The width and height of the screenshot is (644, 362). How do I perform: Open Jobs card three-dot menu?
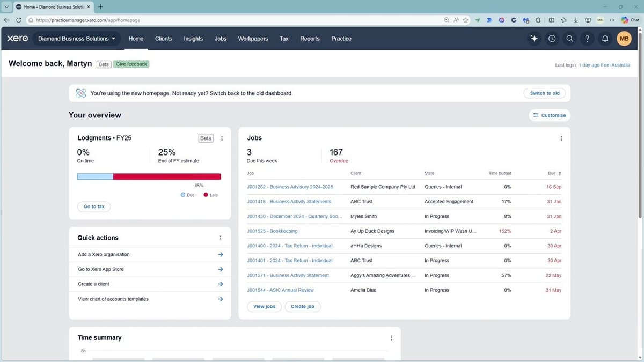561,138
